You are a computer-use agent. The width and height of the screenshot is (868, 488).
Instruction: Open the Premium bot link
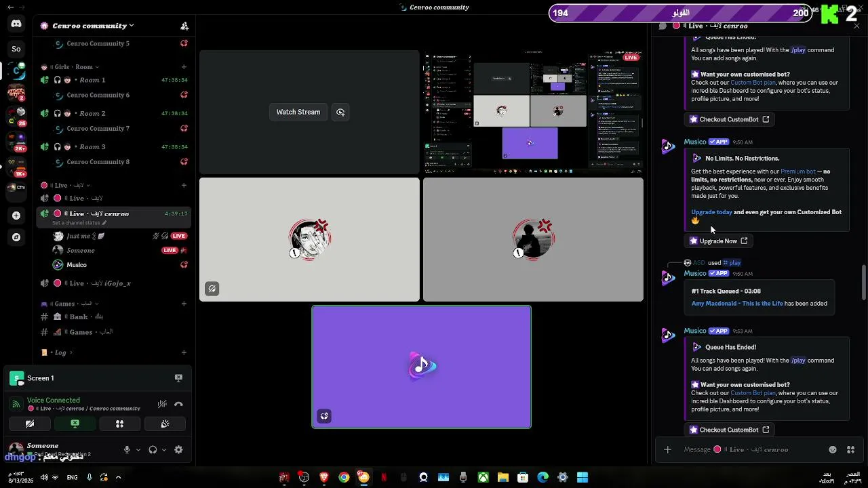click(x=798, y=171)
